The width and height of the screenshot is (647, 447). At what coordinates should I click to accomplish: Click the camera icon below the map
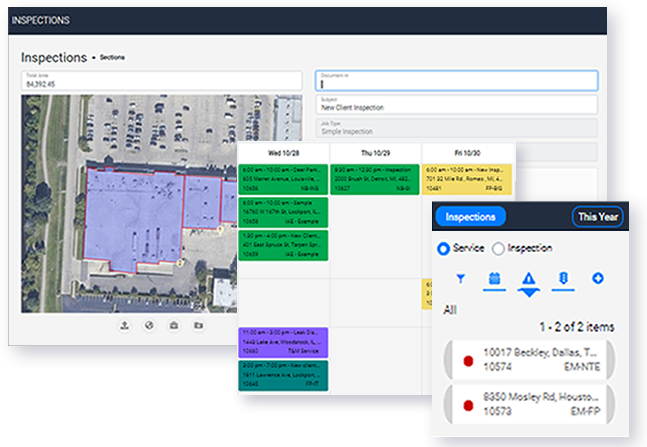[174, 326]
